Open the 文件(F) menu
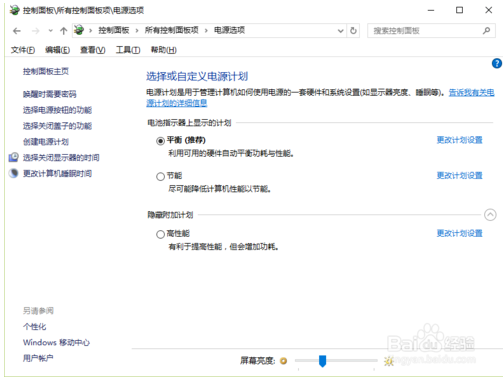 click(x=23, y=50)
